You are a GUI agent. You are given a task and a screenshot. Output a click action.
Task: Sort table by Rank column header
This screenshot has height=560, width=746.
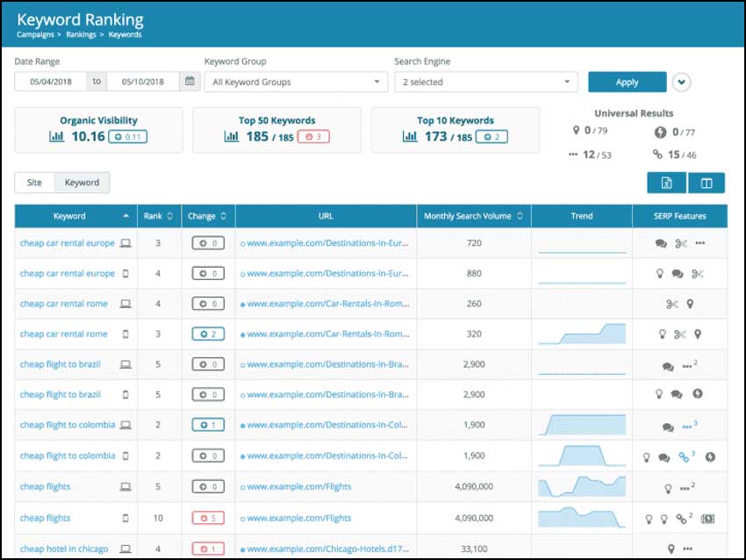pyautogui.click(x=158, y=216)
